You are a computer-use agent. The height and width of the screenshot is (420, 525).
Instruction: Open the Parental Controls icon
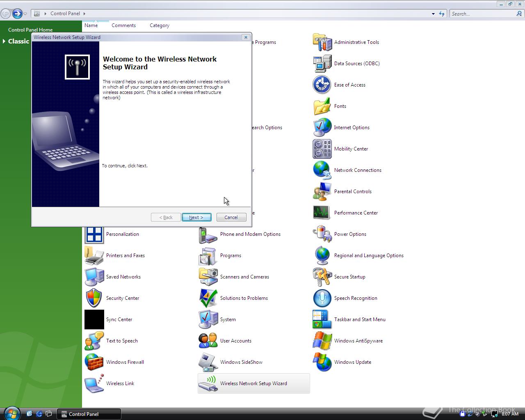click(x=322, y=192)
